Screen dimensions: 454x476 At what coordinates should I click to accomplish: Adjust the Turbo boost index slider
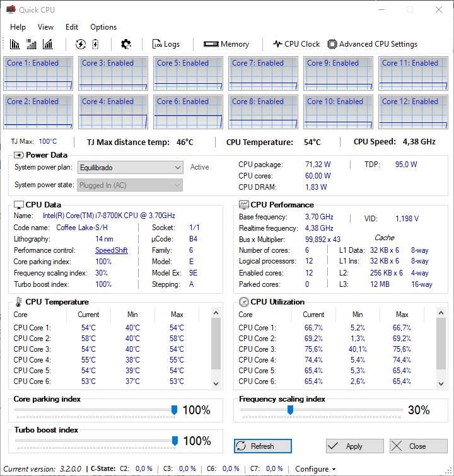click(x=175, y=441)
